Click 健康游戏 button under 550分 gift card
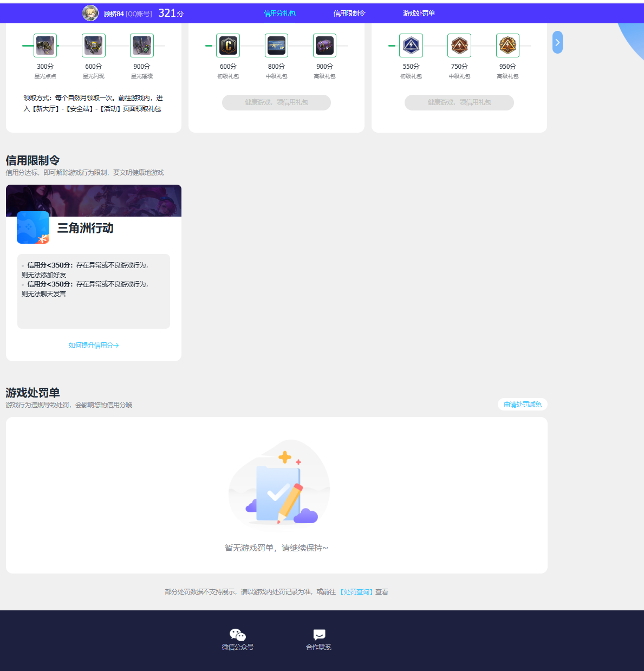The width and height of the screenshot is (644, 671). 459,102
